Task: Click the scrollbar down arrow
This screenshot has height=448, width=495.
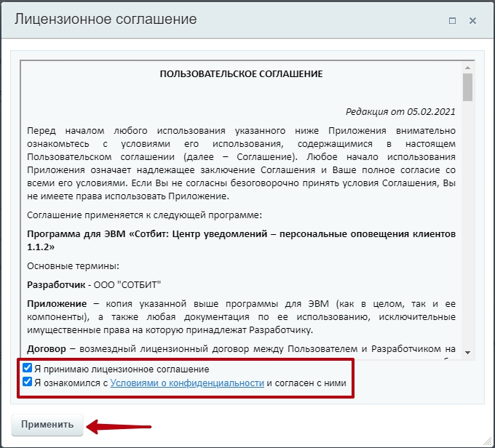Action: tap(467, 353)
